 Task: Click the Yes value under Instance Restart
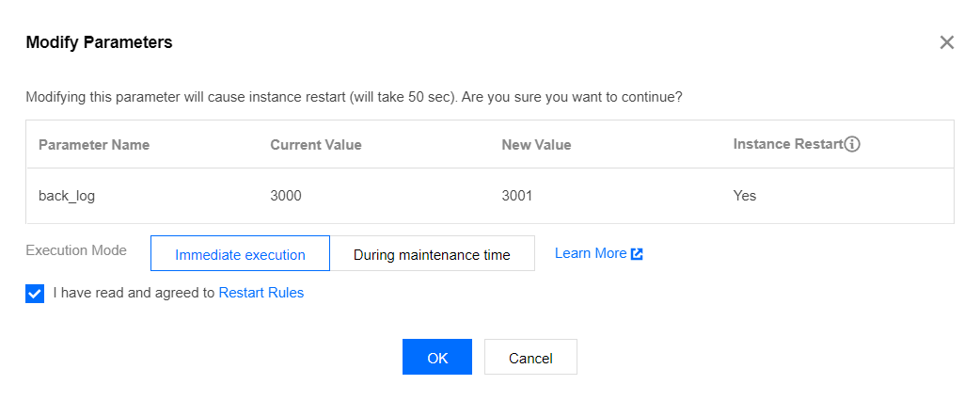745,196
